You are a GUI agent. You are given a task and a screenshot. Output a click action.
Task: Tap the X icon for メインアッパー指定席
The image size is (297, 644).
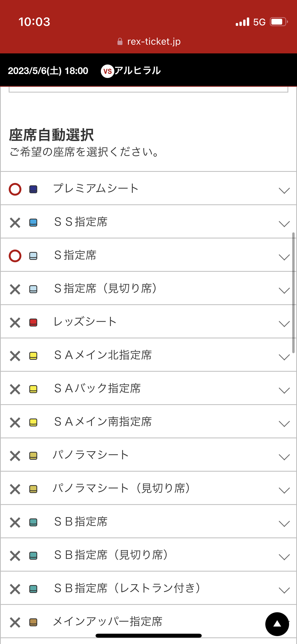tap(15, 622)
